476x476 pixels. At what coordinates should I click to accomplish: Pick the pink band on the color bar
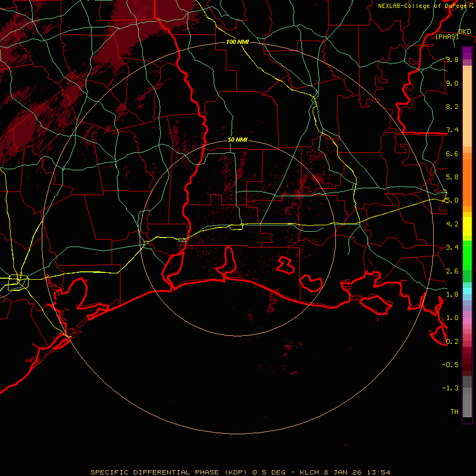pyautogui.click(x=467, y=321)
